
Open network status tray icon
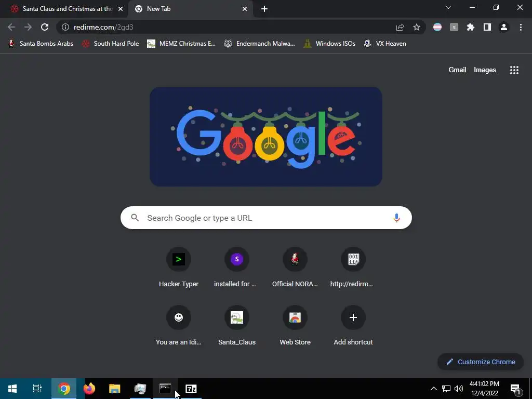point(446,389)
